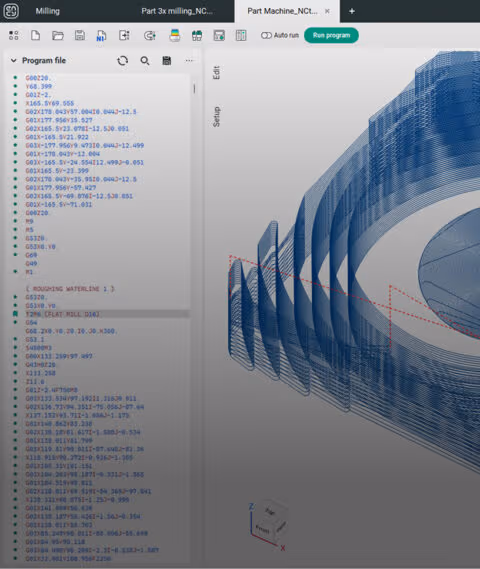
Task: Select the Y68.399 code line
Action: click(x=39, y=86)
